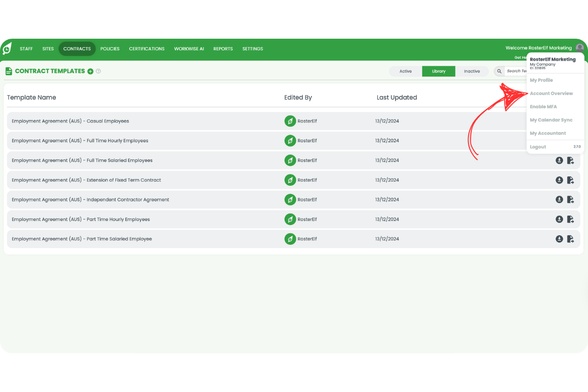Screen dimensions: 588x392
Task: Click RosterElf editor icon in Casual Employees row
Action: (290, 121)
